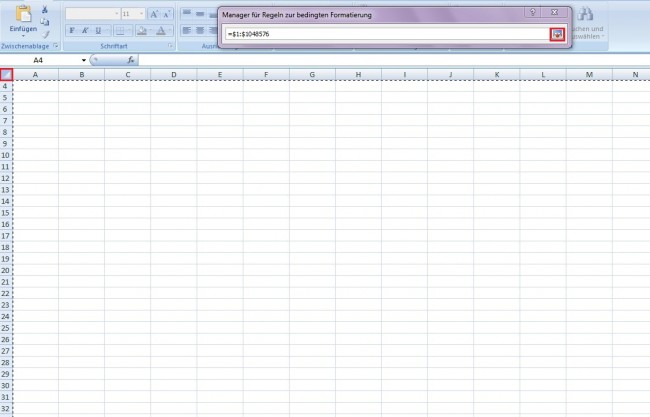650x417 pixels.
Task: Select row 15 header
Action: point(6,213)
